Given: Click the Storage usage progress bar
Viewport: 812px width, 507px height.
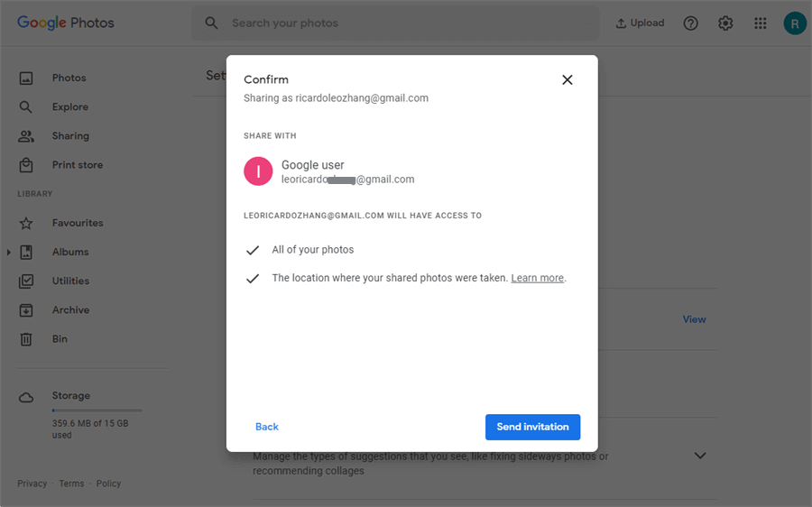Looking at the screenshot, I should (97, 410).
